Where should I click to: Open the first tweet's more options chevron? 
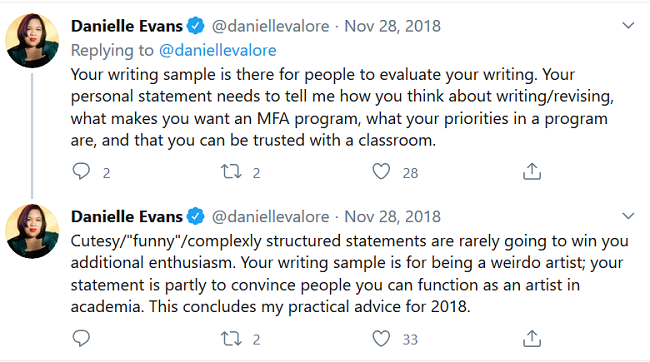click(628, 25)
